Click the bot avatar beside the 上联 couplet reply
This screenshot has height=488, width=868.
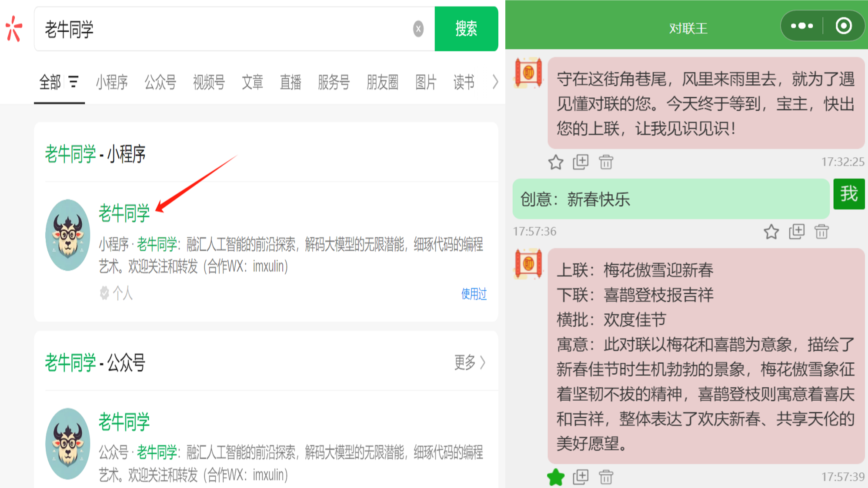coord(528,264)
